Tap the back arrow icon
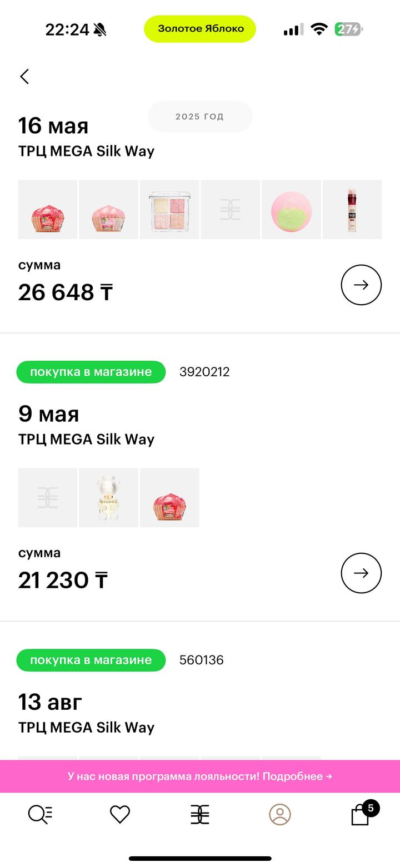 pos(24,77)
